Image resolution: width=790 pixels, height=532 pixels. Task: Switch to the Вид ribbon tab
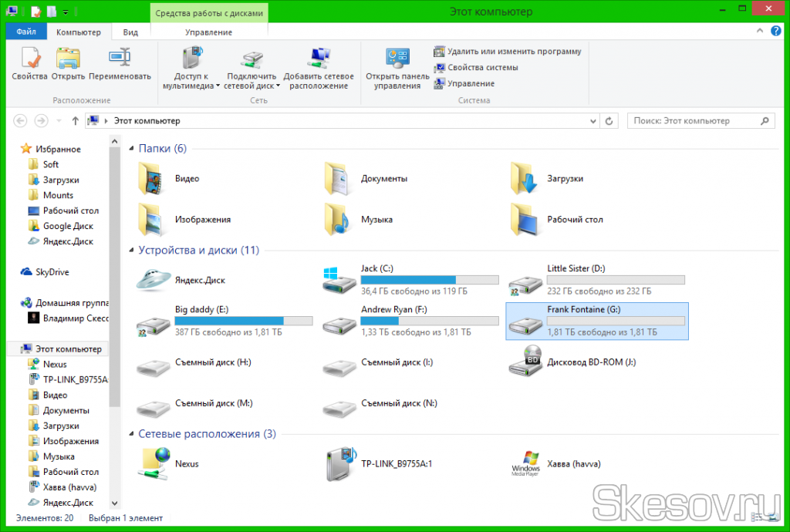[130, 32]
